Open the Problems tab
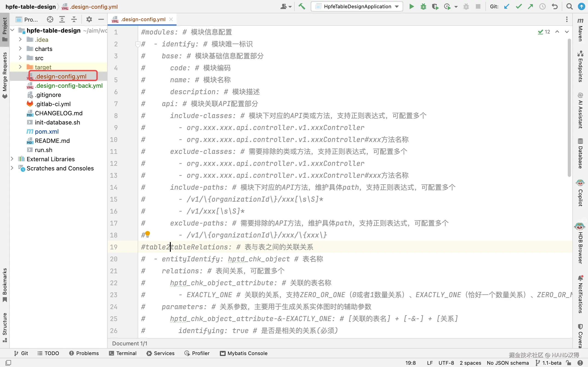This screenshot has width=588, height=367. 84,353
